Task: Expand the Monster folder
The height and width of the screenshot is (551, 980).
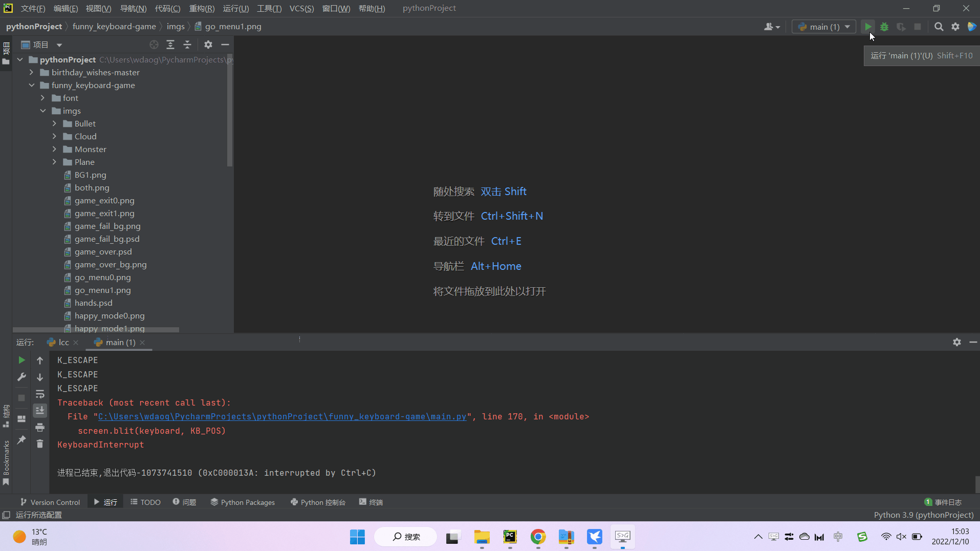Action: [54, 149]
